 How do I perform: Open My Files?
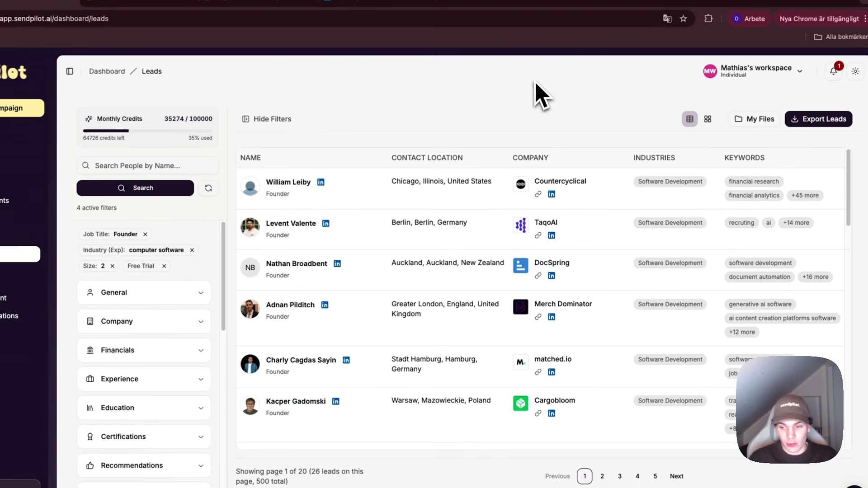755,119
